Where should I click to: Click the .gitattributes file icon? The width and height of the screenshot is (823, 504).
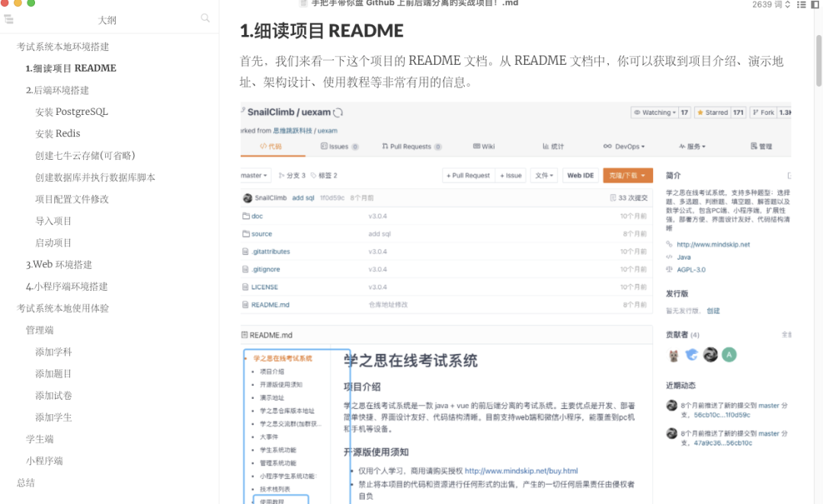(x=245, y=252)
